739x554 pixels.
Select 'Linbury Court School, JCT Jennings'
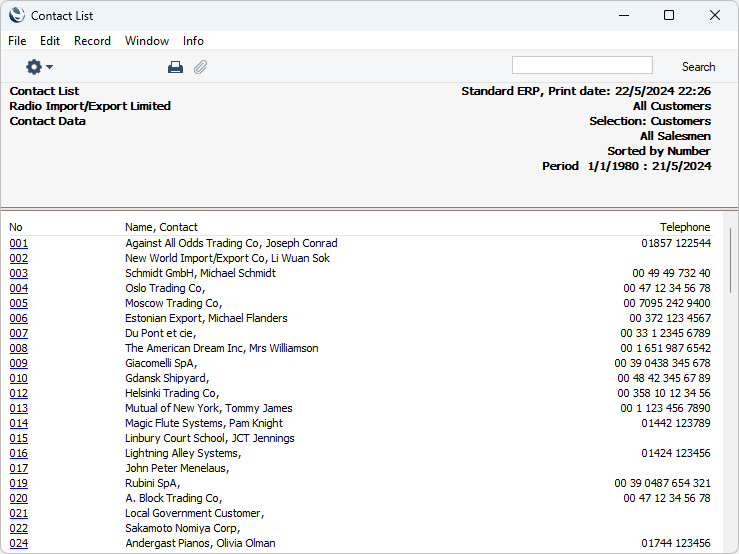pos(210,438)
